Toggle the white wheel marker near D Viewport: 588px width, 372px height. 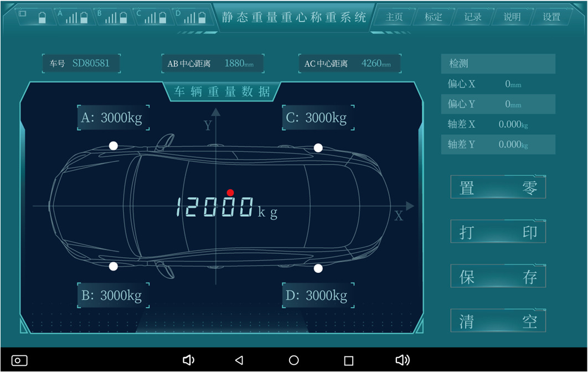click(x=318, y=269)
